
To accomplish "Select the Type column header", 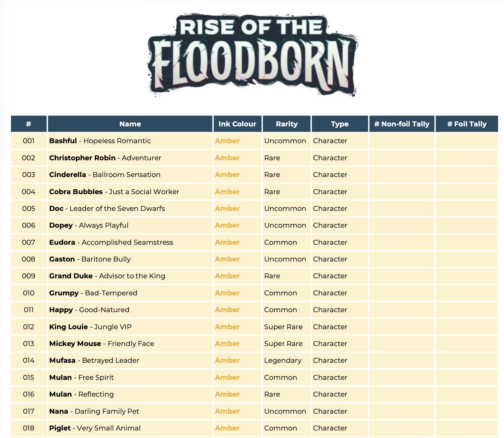I will [340, 124].
